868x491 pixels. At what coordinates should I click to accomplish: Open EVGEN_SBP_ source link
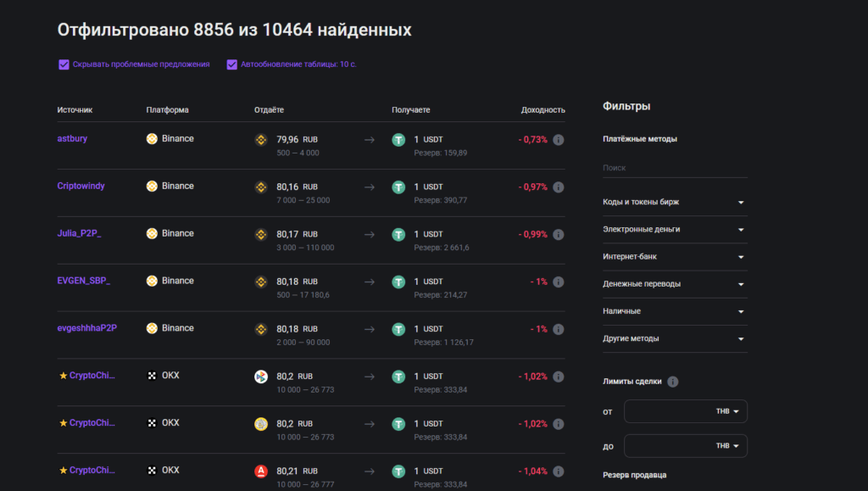(84, 281)
